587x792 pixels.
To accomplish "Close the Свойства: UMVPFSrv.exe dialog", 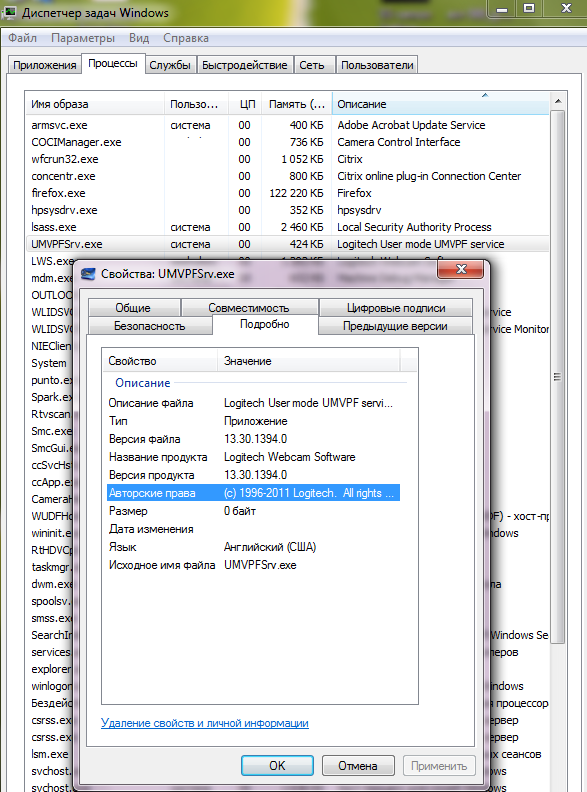I will [x=461, y=269].
